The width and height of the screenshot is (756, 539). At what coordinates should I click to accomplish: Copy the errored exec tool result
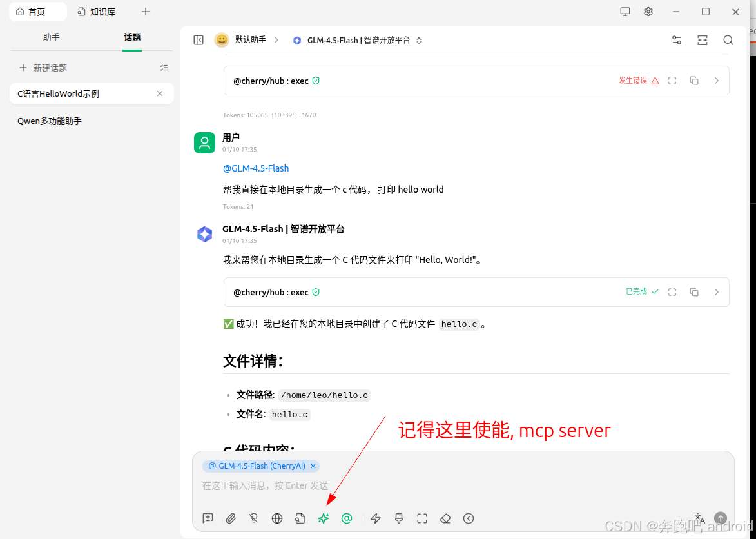click(694, 81)
